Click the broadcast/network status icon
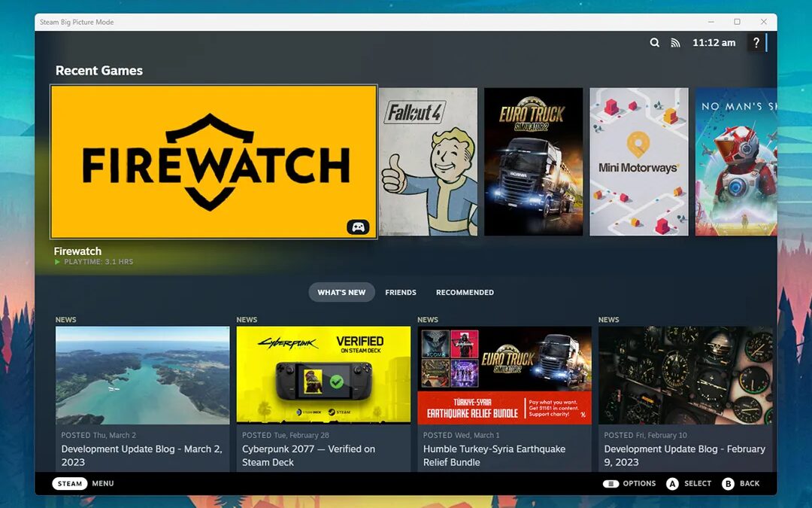The width and height of the screenshot is (812, 508). (675, 43)
